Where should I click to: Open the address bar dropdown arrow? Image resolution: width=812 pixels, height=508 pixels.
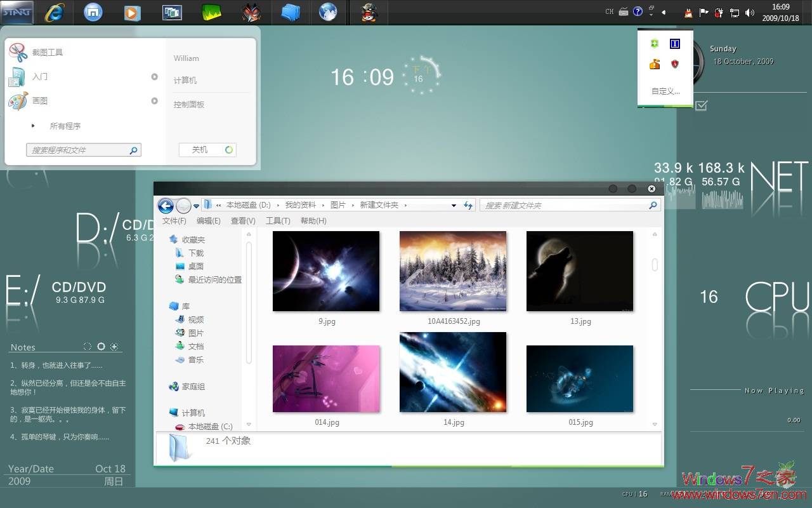tap(454, 204)
